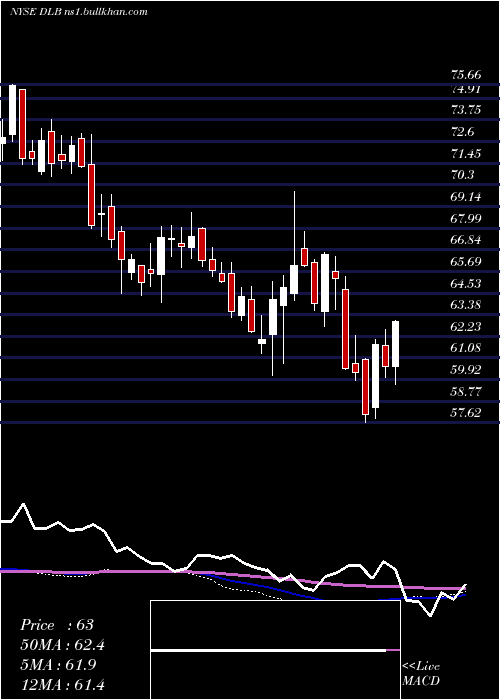The width and height of the screenshot is (500, 700).
Task: Click the 71.45 price axis label
Action: coord(466,154)
